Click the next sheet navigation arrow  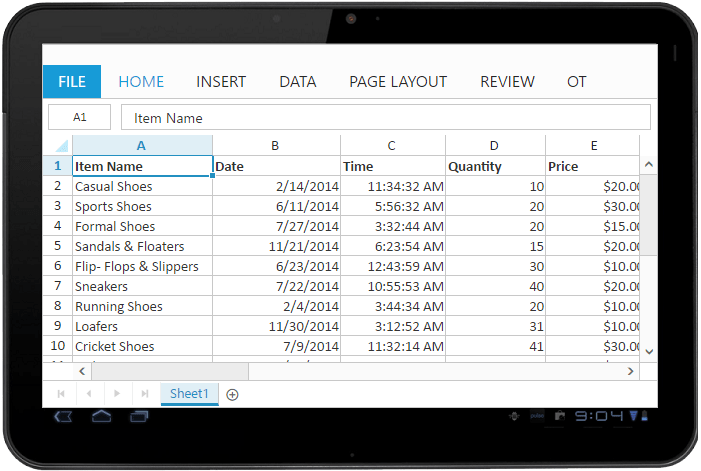pos(117,394)
